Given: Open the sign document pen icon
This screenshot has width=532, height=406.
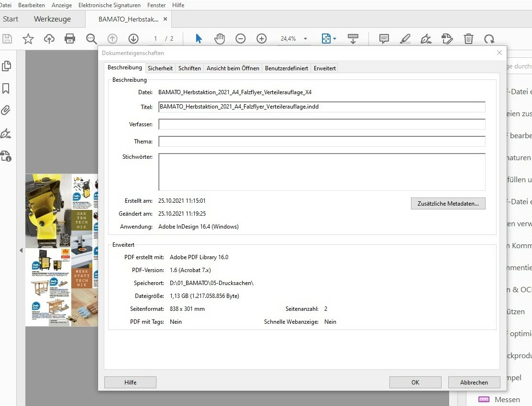Looking at the screenshot, I should 426,39.
